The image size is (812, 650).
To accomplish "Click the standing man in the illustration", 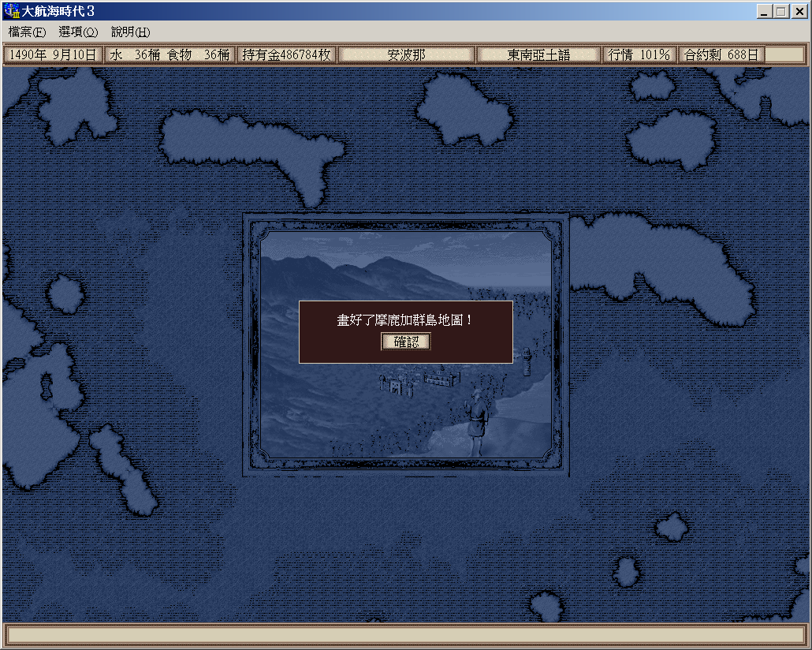I will click(477, 422).
